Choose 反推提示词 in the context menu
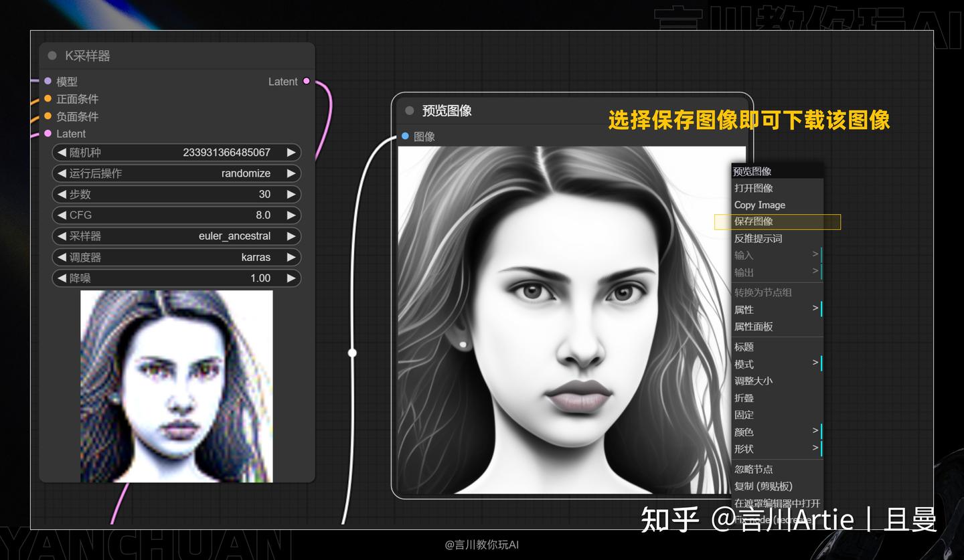 [x=777, y=238]
